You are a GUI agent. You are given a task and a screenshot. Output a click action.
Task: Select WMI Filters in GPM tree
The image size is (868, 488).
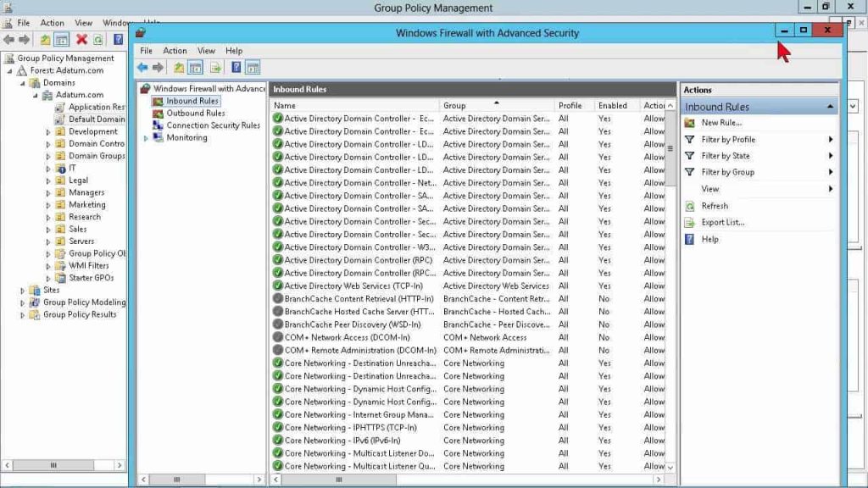coord(88,265)
